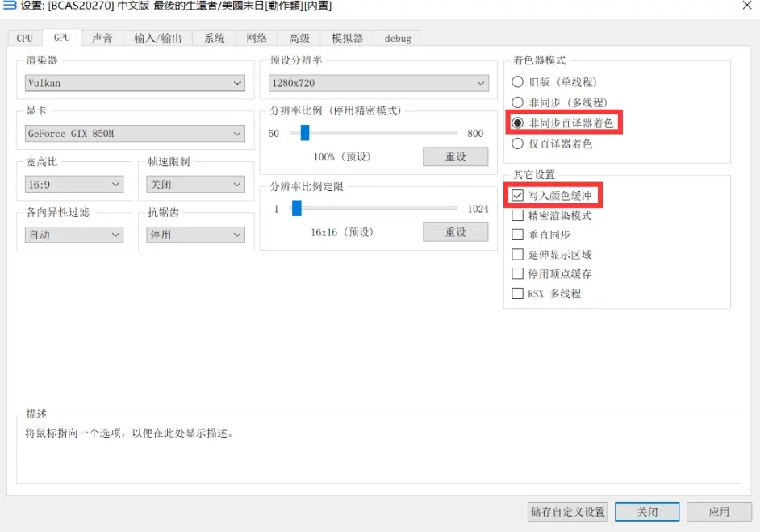760x532 pixels.
Task: Switch to the debug tab
Action: (397, 37)
